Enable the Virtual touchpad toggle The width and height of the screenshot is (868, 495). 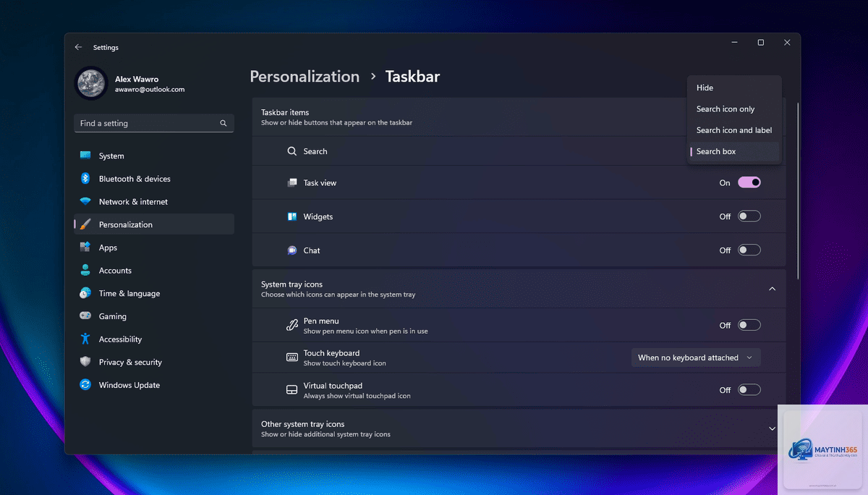pos(749,390)
